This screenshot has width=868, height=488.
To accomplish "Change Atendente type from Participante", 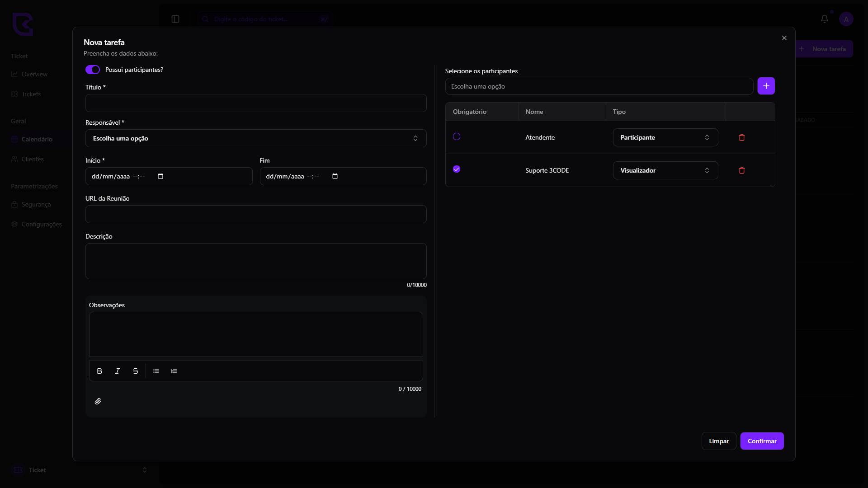I will tap(665, 137).
